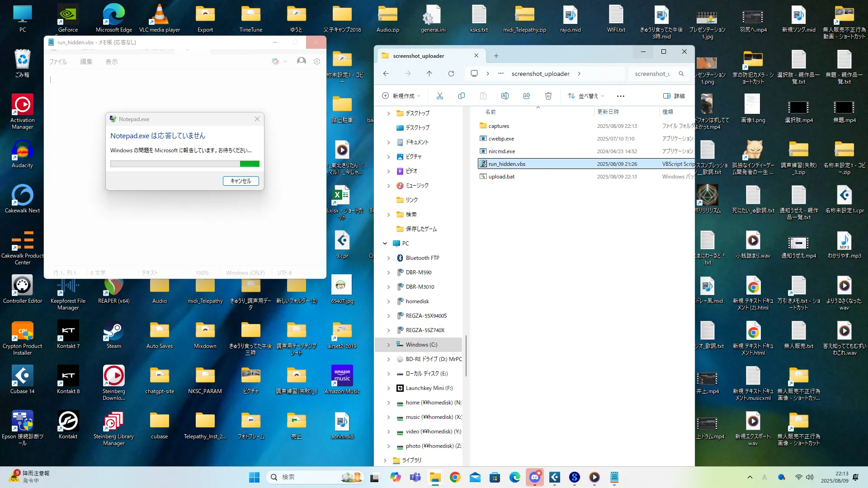The height and width of the screenshot is (488, 868).
Task: Expand the Windows (C:) tree node
Action: click(x=388, y=345)
